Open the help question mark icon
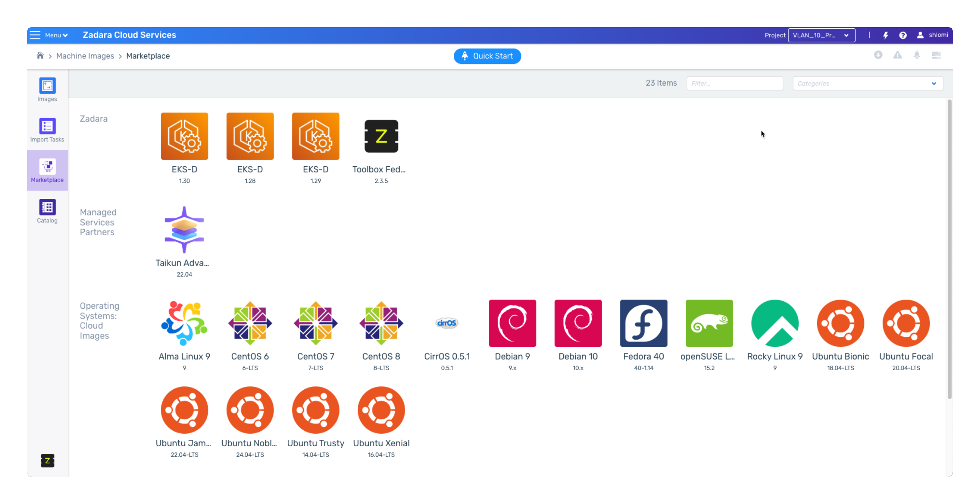Screen dimensions: 980x504 click(903, 35)
